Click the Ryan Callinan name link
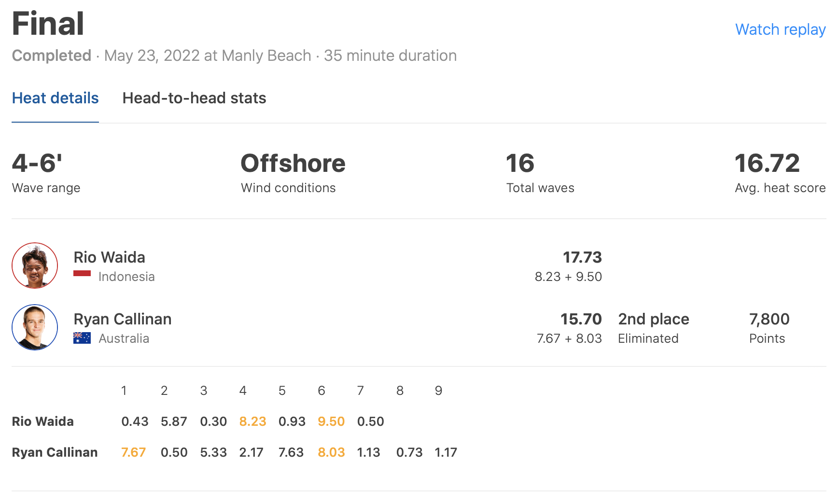The image size is (838, 504). pos(123,319)
